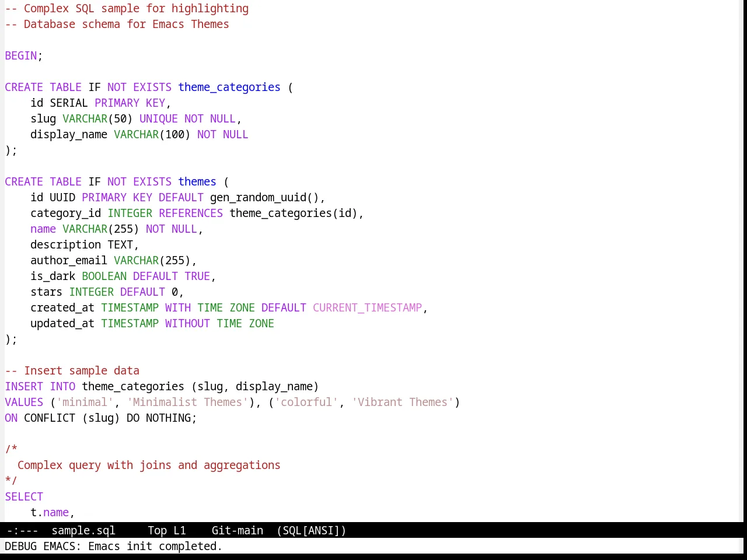Click the themes table name after EXISTS
Screen dimensions: 747x560
pyautogui.click(x=197, y=181)
